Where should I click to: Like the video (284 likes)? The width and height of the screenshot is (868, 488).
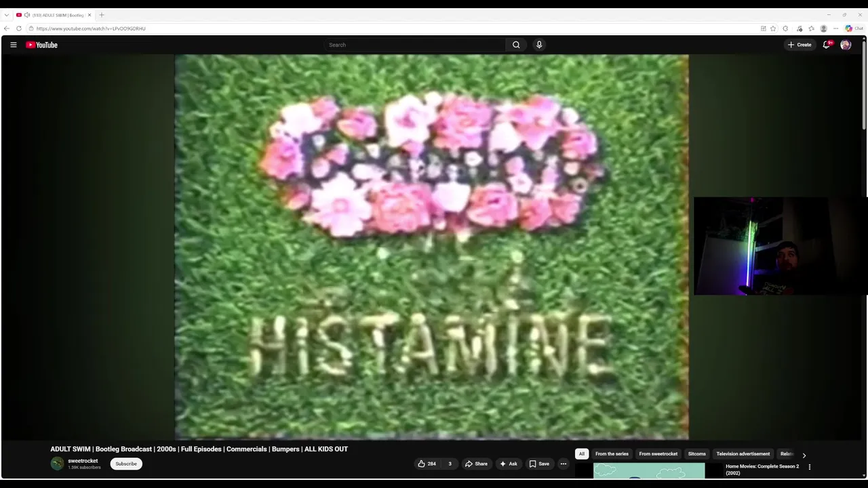427,464
